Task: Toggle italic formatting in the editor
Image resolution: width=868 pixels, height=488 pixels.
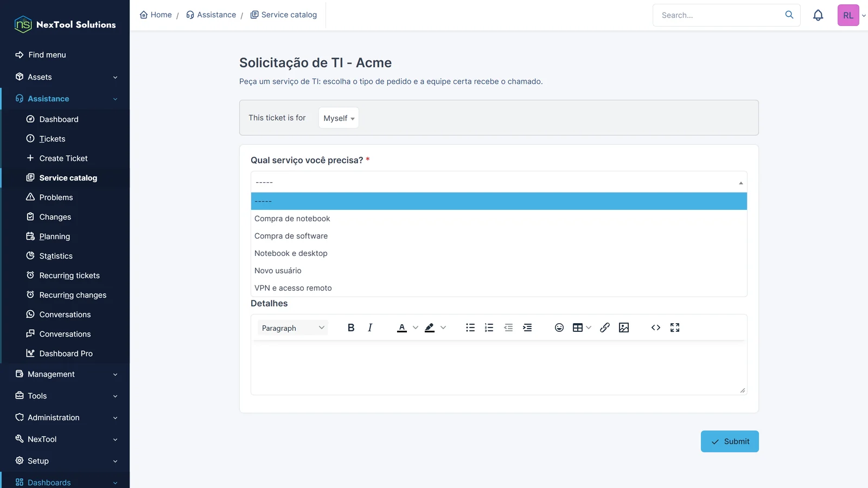Action: coord(370,328)
